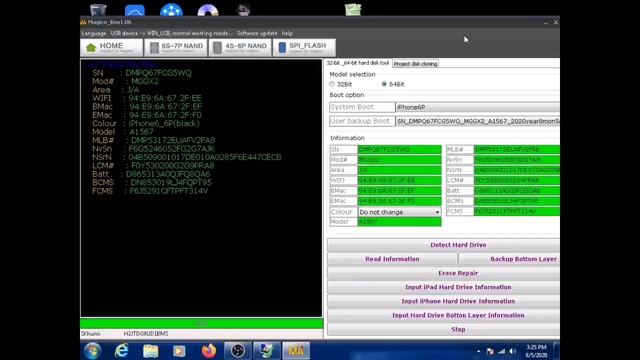Click the Area information field
The image size is (640, 360).
pyautogui.click(x=400, y=170)
